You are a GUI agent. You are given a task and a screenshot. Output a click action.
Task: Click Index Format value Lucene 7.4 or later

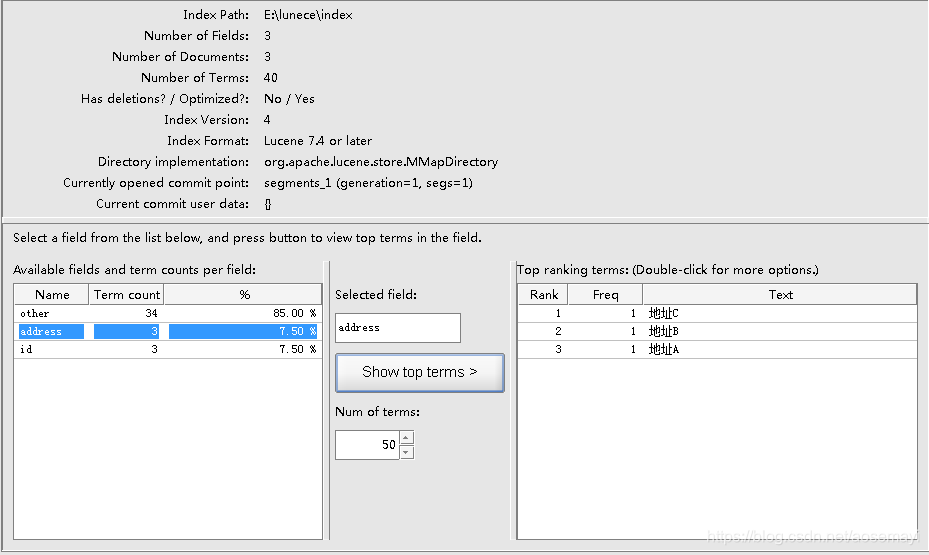pyautogui.click(x=318, y=141)
